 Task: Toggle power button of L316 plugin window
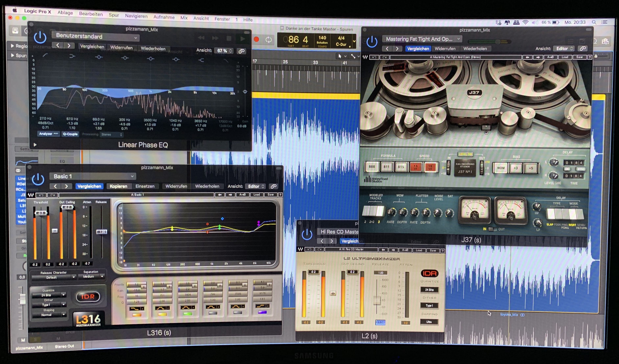(x=38, y=179)
